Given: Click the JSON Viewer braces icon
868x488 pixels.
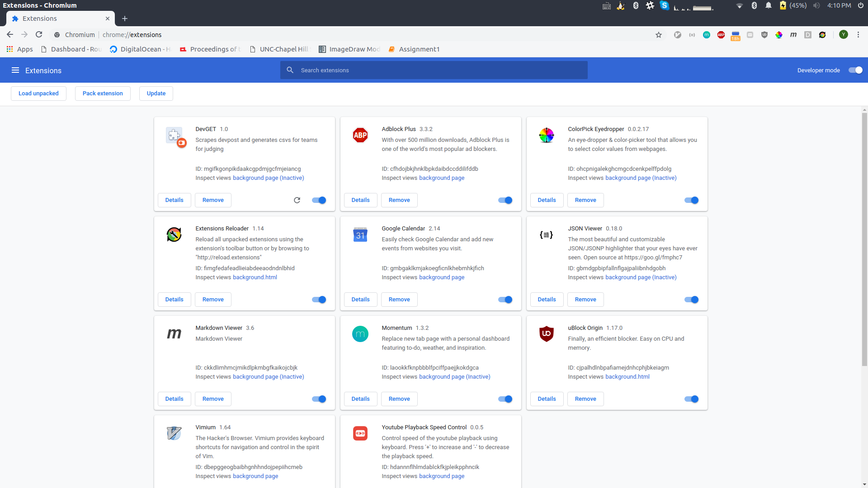Looking at the screenshot, I should click(x=547, y=235).
